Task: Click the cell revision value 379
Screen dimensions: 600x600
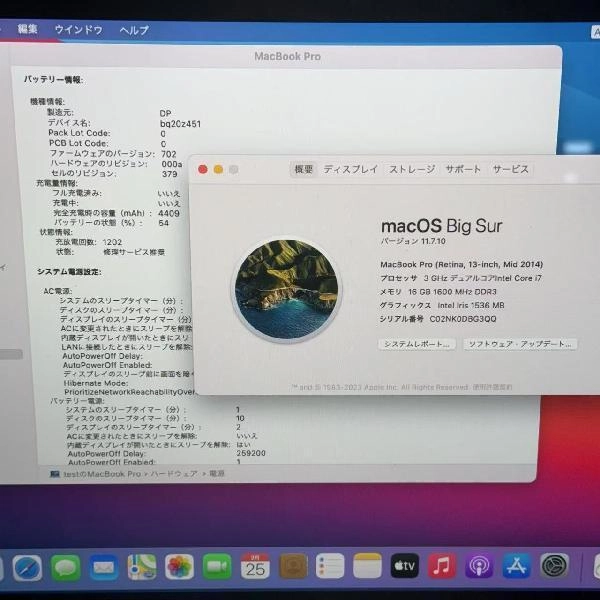Action: coord(169,174)
